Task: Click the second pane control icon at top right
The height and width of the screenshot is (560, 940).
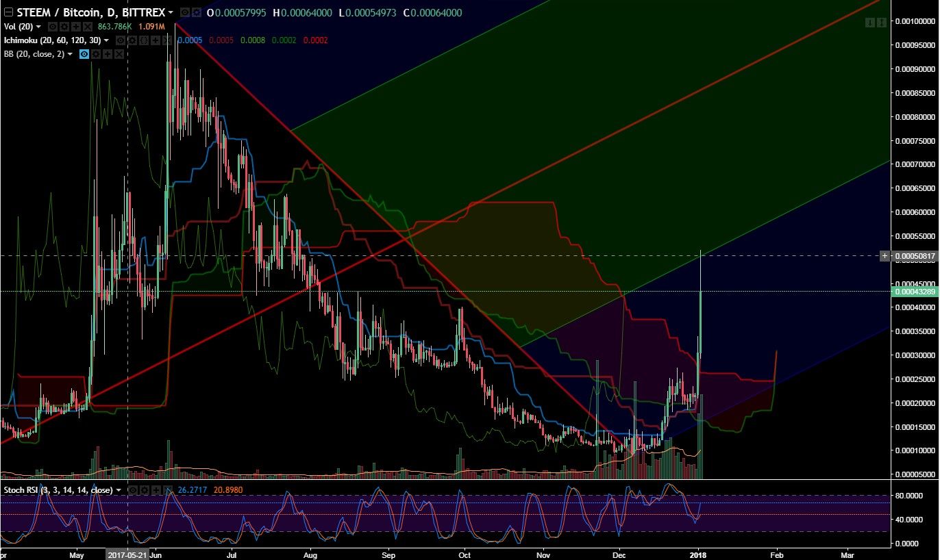Action: click(x=880, y=23)
